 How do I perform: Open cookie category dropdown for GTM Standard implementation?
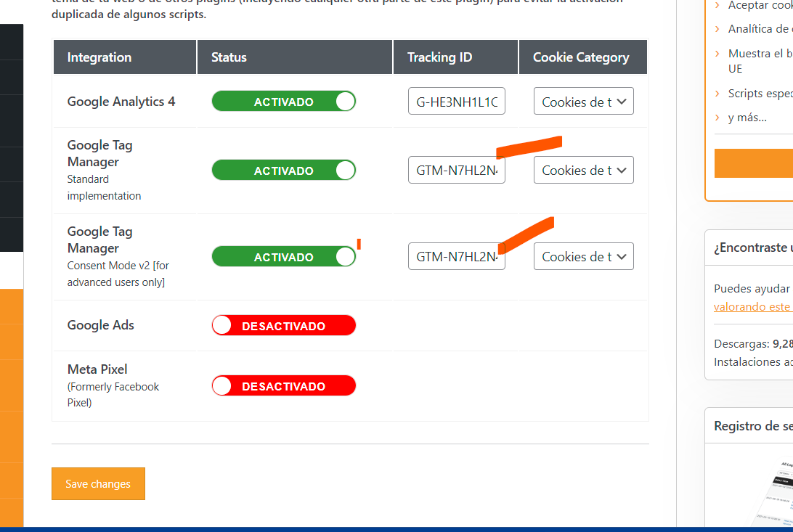click(x=584, y=170)
